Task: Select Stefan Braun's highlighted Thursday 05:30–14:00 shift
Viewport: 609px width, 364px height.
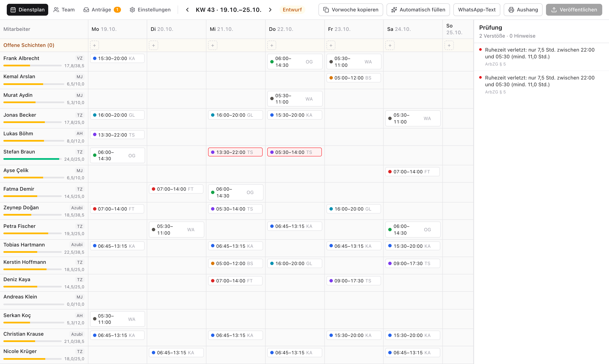Action: pos(294,152)
